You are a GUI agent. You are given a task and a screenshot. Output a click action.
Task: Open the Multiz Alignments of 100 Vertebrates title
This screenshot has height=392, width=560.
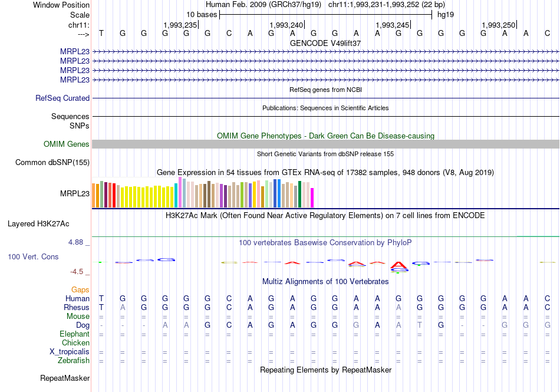(325, 281)
